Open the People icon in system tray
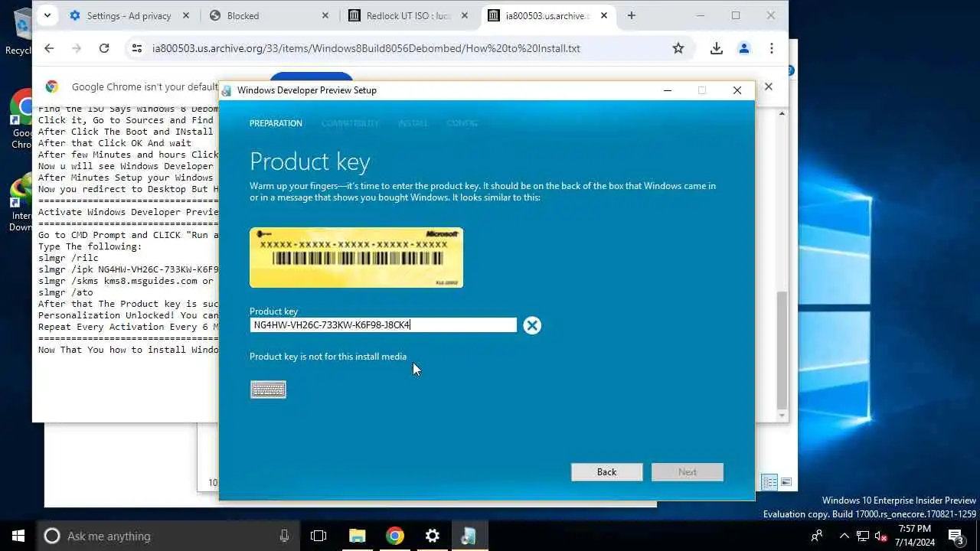This screenshot has height=551, width=980. [817, 536]
